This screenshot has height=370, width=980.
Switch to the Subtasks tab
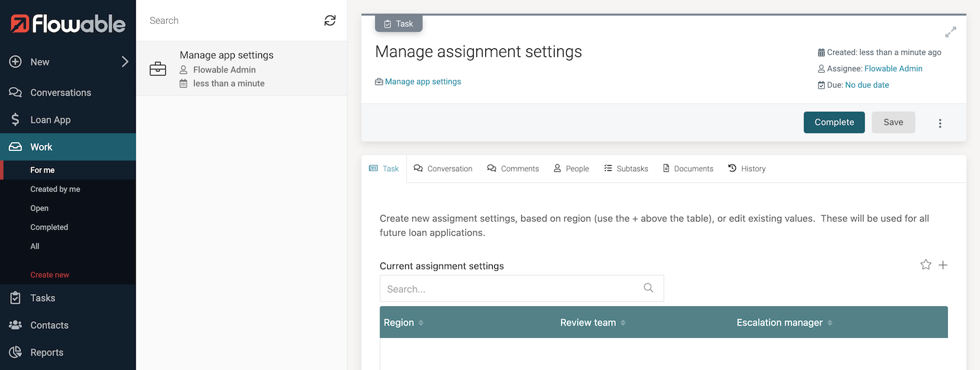coord(625,169)
